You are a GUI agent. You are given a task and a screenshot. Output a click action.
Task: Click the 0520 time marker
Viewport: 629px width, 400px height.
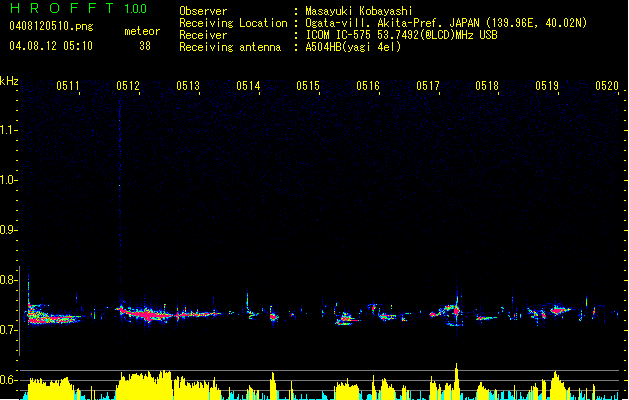(x=607, y=86)
